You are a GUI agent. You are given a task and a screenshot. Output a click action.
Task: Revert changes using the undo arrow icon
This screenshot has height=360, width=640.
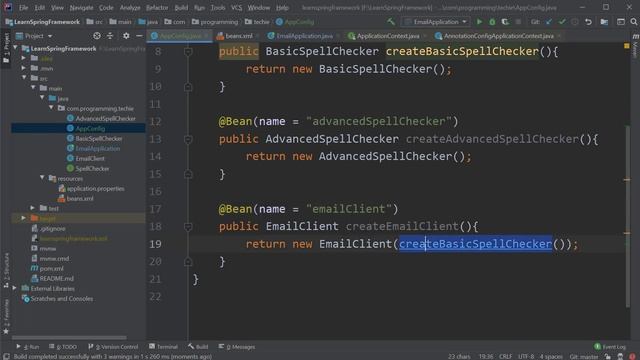(588, 22)
